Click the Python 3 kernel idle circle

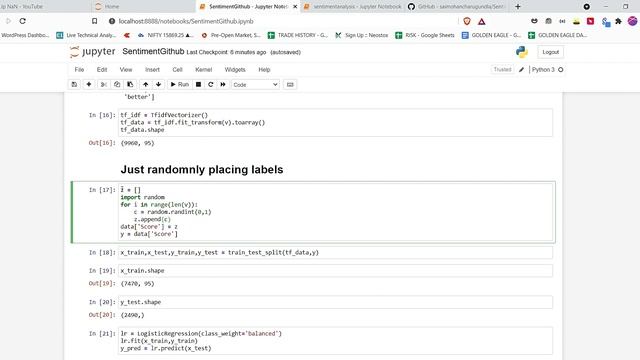pyautogui.click(x=561, y=70)
